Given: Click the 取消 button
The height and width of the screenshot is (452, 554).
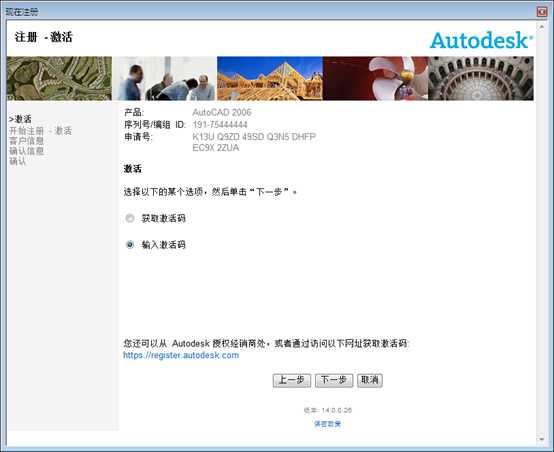Looking at the screenshot, I should click(x=370, y=380).
